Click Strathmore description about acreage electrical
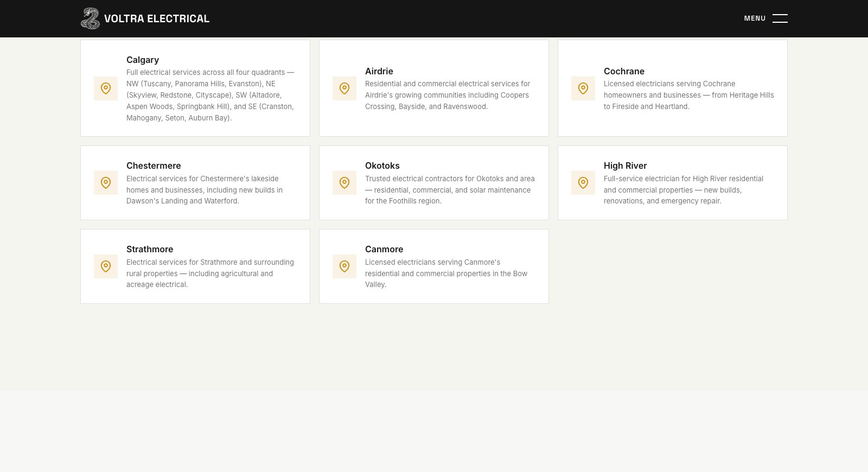The image size is (868, 472). [210, 273]
